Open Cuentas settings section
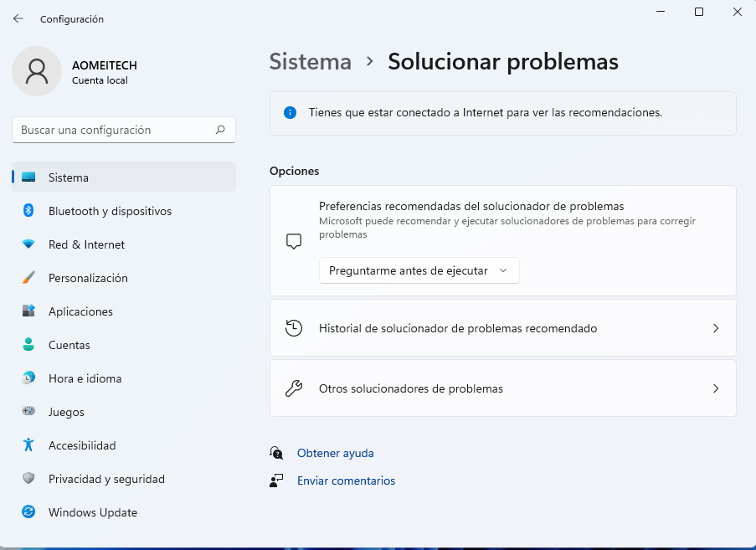 69,345
